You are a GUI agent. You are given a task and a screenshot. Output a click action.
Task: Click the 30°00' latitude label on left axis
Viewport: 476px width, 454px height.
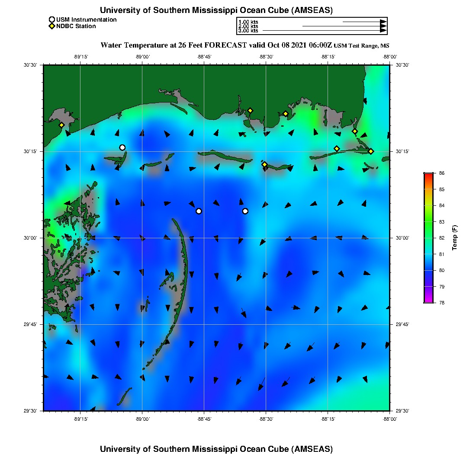32,238
